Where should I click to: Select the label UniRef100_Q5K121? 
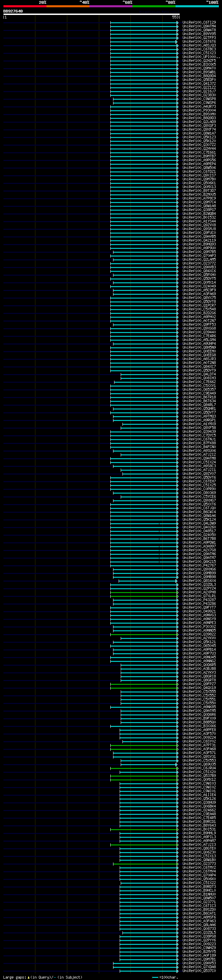[x=199, y=642]
